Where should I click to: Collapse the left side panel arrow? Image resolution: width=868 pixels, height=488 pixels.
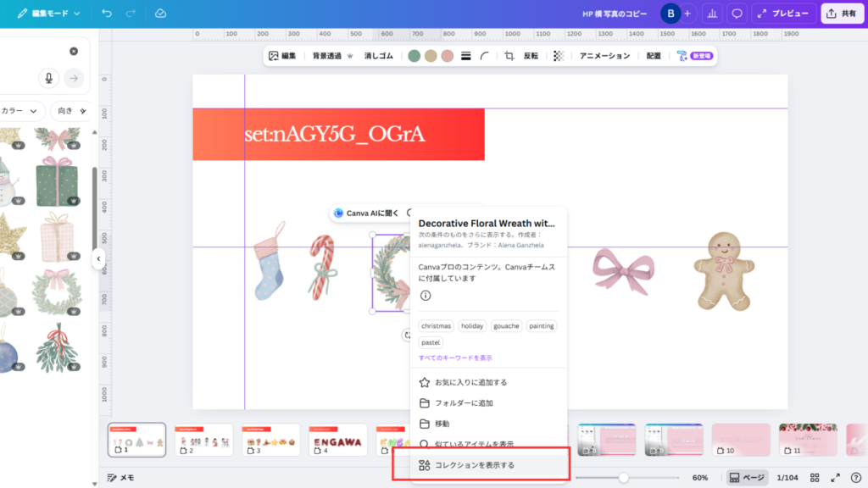click(x=98, y=258)
